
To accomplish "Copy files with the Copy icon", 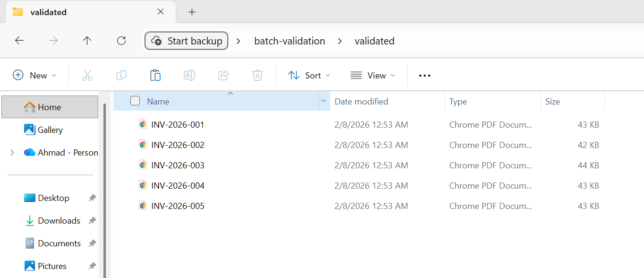I will (121, 75).
